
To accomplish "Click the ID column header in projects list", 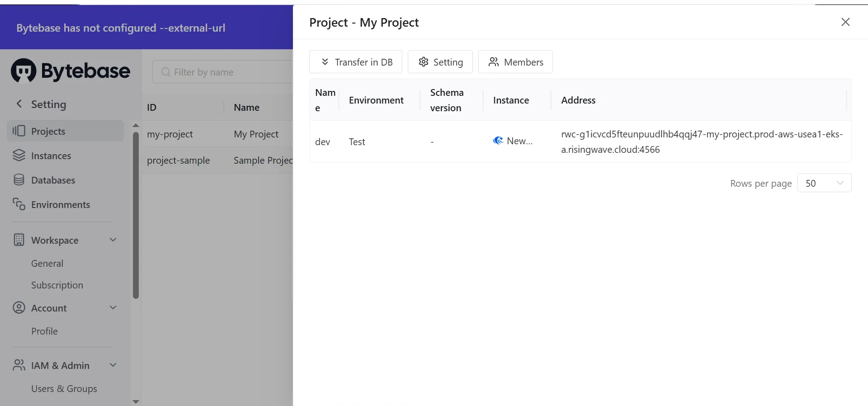I will click(151, 108).
